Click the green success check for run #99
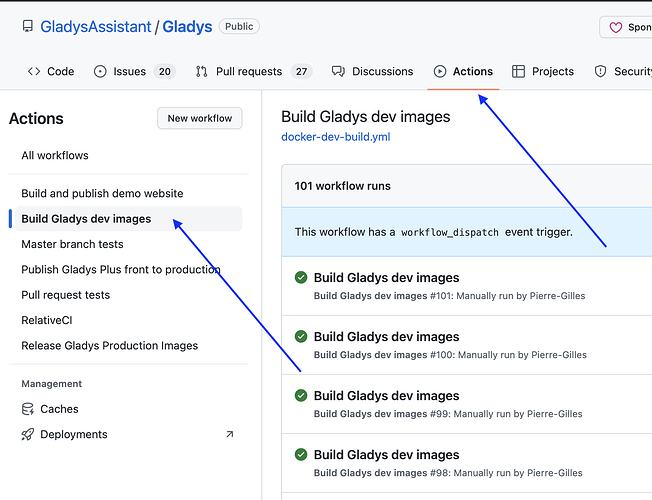 click(x=301, y=395)
